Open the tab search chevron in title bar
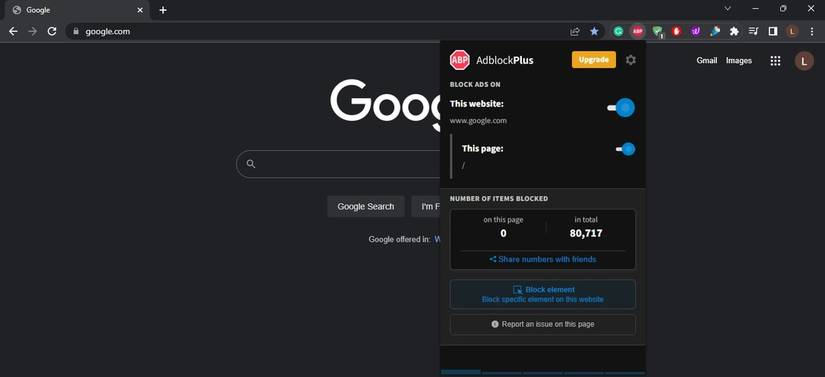The height and width of the screenshot is (377, 825). click(x=728, y=9)
